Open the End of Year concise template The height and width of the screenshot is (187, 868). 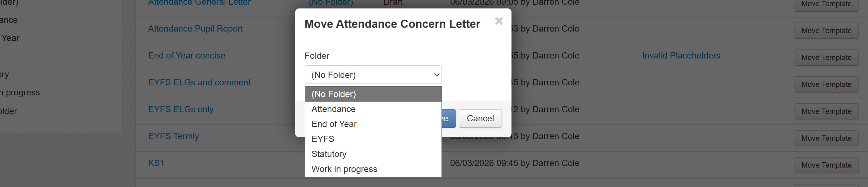pyautogui.click(x=187, y=56)
